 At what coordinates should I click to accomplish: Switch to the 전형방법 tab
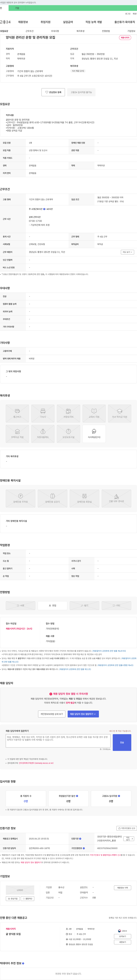coord(106,31)
